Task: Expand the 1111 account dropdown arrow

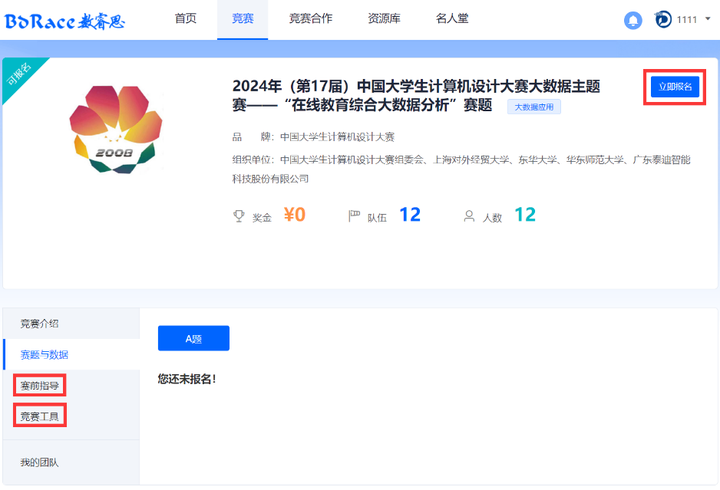Action: pos(708,19)
